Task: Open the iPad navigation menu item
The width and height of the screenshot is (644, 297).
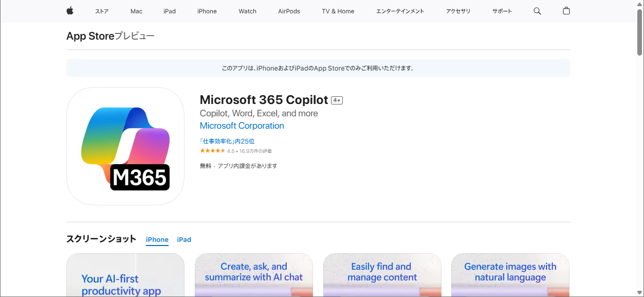Action: pyautogui.click(x=170, y=11)
